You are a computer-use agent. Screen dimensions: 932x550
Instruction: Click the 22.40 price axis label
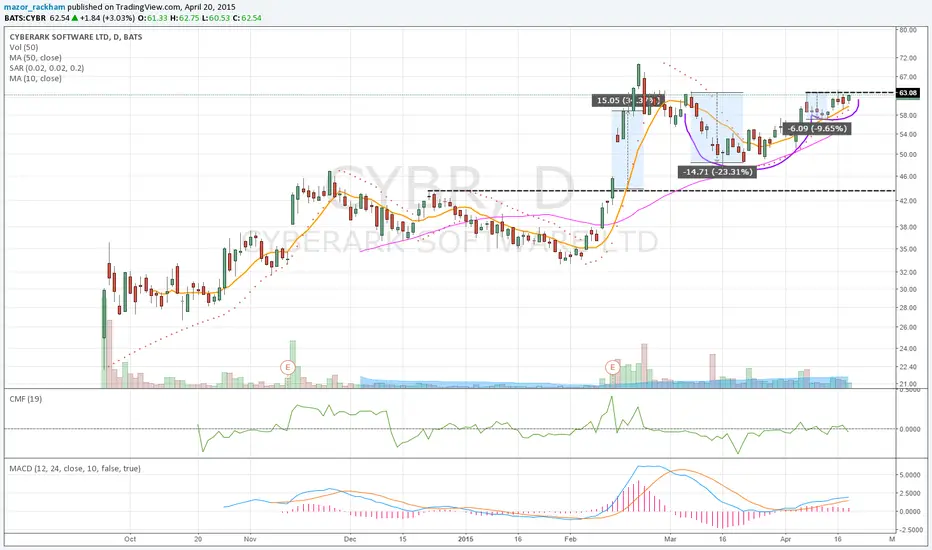point(908,367)
